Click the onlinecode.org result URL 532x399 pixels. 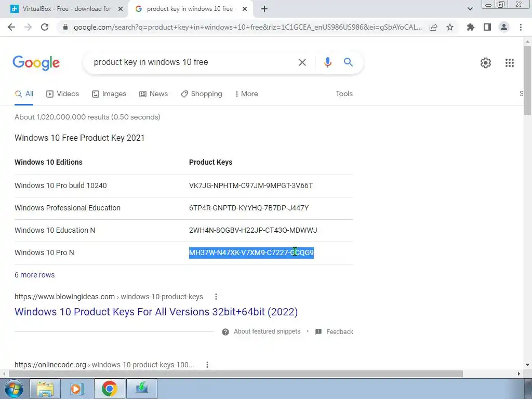tap(104, 365)
